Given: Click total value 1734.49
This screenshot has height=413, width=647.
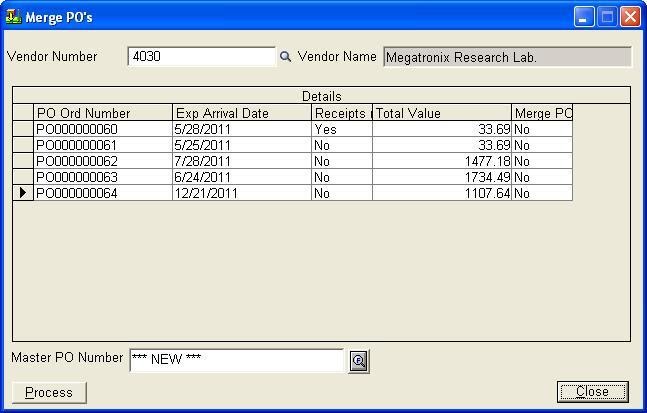Looking at the screenshot, I should coord(442,177).
